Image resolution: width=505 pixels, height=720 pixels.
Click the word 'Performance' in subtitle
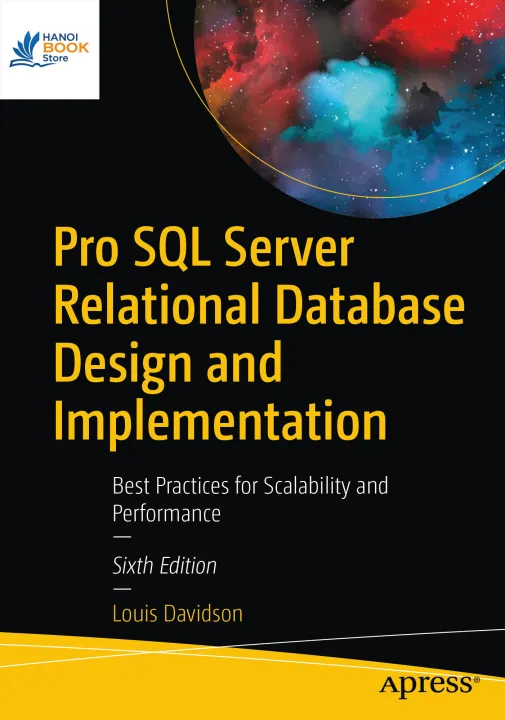pyautogui.click(x=167, y=513)
